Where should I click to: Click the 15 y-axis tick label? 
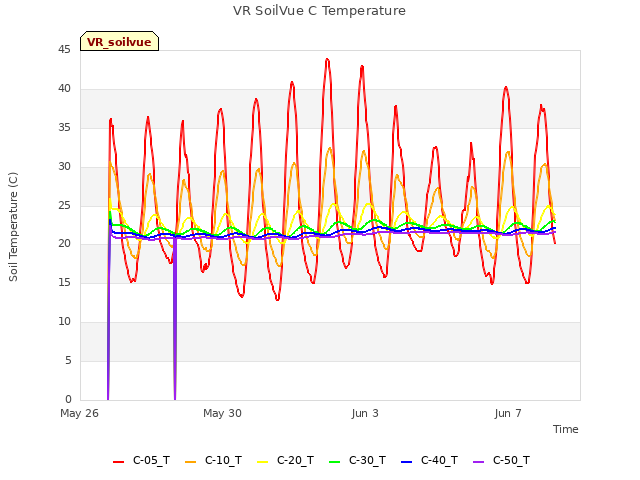64,283
